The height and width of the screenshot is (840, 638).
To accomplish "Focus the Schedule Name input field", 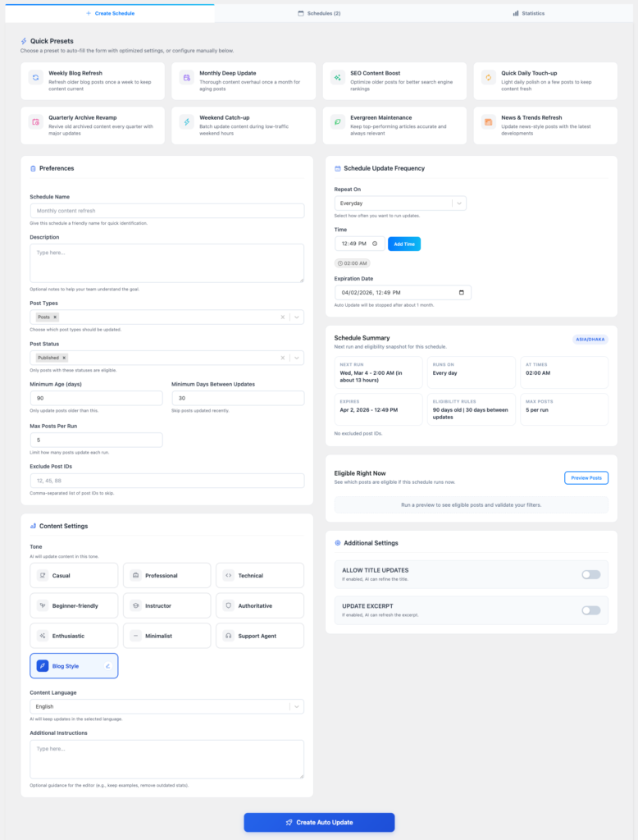I will point(166,211).
